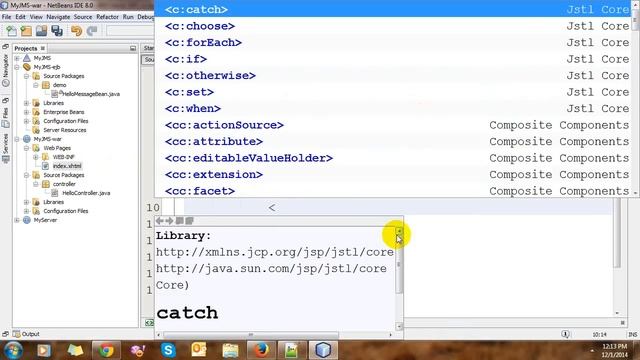640x360 pixels.
Task: Open the File menu
Action: click(7, 17)
